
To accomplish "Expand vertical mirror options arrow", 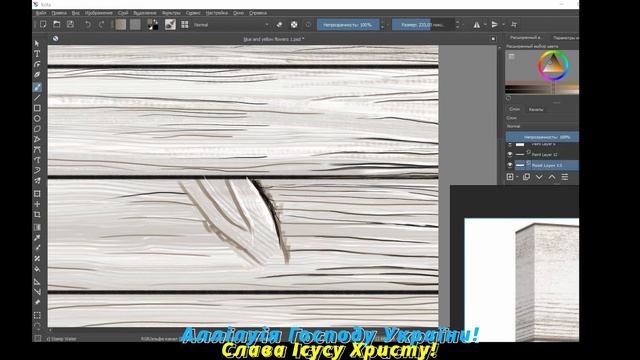I will [x=504, y=25].
